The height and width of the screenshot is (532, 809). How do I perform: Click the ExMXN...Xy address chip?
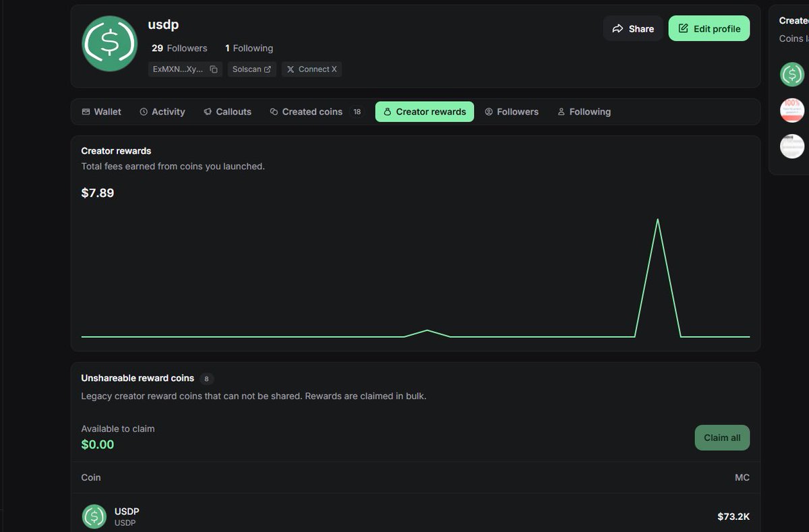pyautogui.click(x=185, y=69)
